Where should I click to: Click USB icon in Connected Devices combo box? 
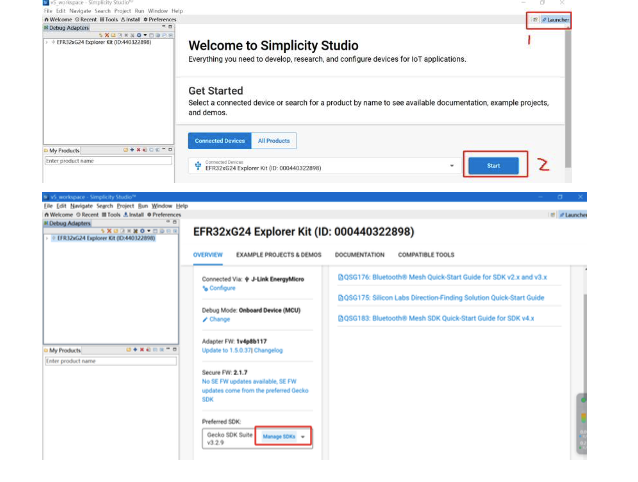point(198,165)
